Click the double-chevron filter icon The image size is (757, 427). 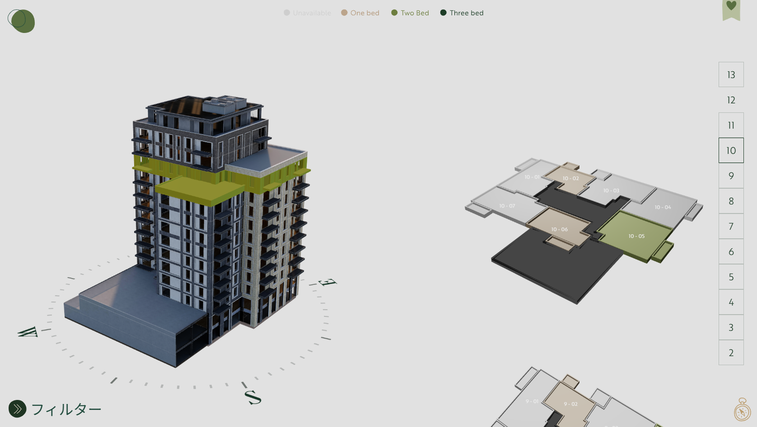(x=17, y=408)
